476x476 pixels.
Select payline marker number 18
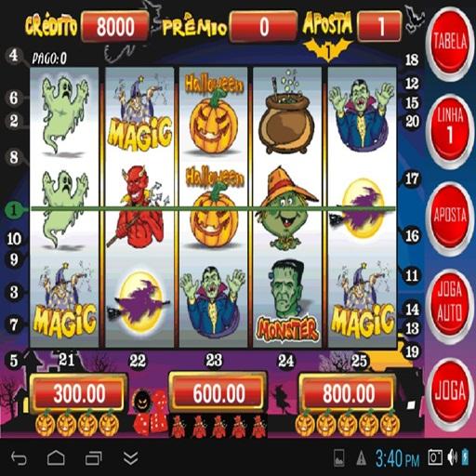tap(412, 59)
